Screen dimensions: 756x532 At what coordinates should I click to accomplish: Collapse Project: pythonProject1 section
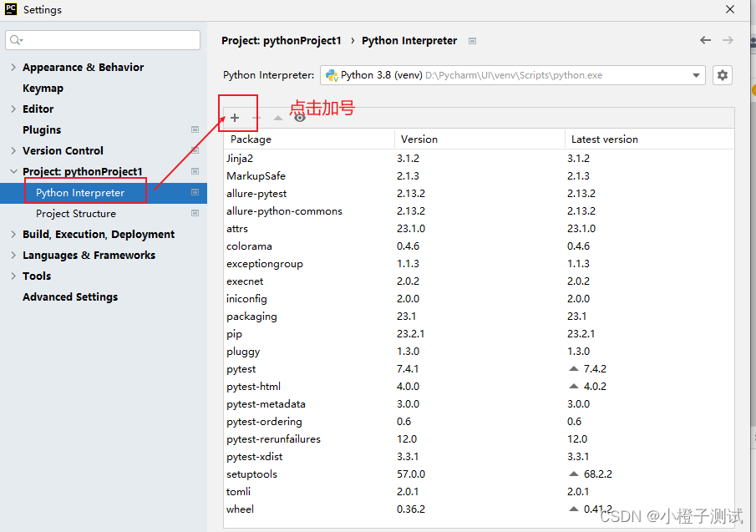[13, 171]
